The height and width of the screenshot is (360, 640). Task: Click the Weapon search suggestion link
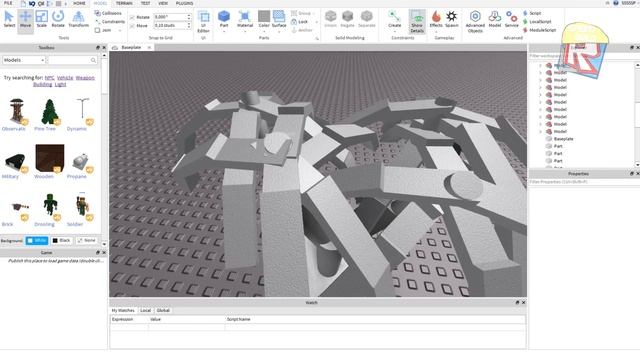(x=85, y=78)
